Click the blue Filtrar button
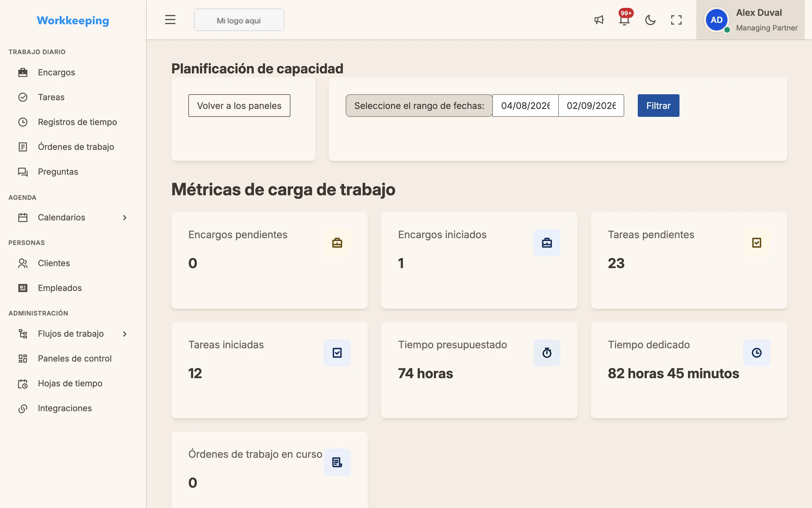Screen dimensions: 812x508 [658, 106]
